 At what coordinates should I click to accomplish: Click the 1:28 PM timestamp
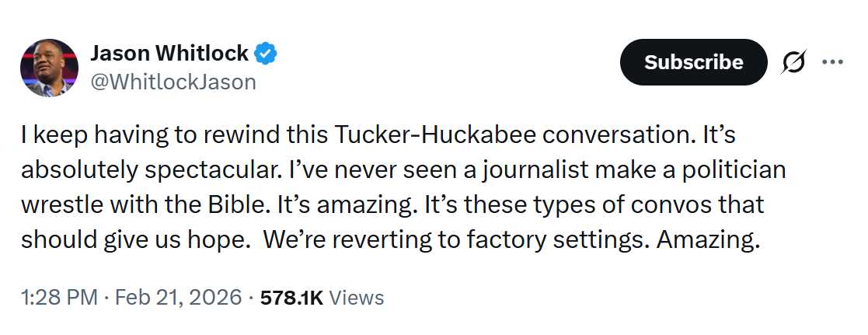click(x=59, y=297)
